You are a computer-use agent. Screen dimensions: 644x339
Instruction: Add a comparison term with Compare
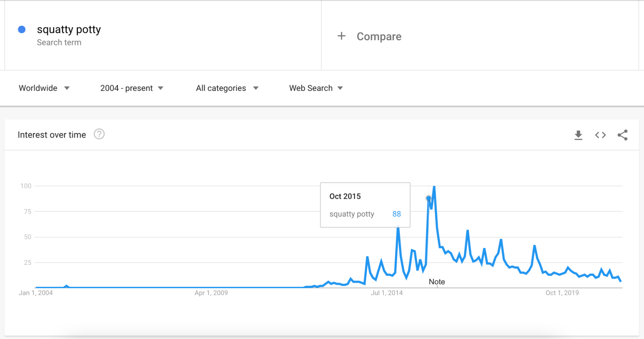379,36
